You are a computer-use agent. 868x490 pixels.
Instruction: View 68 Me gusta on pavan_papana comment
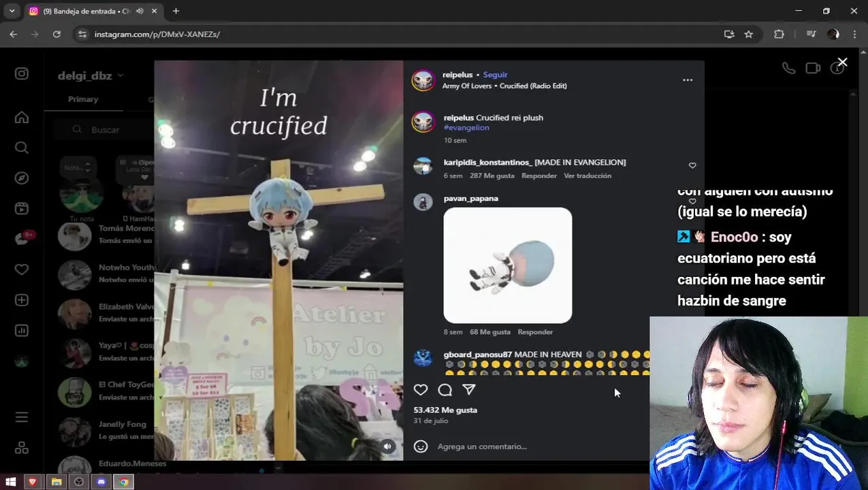pyautogui.click(x=490, y=332)
